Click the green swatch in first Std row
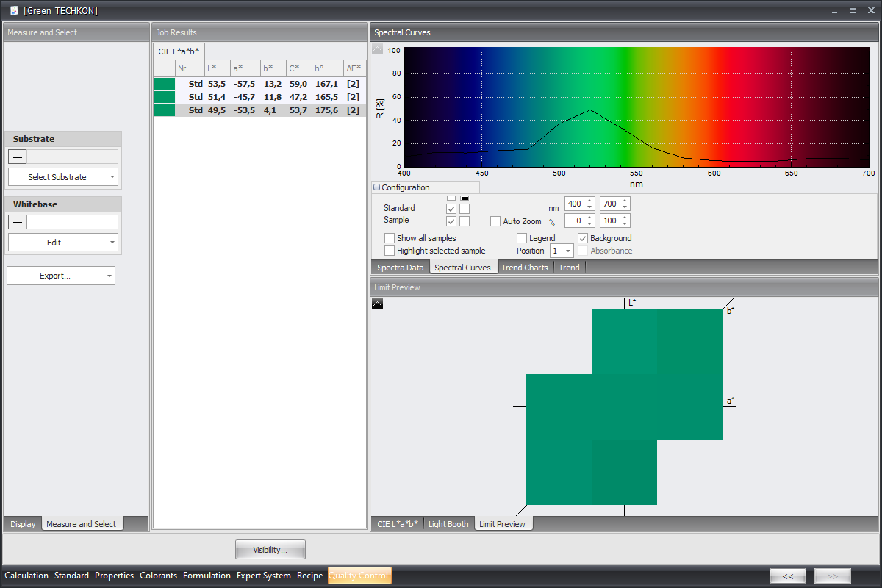The image size is (882, 588). click(x=165, y=84)
